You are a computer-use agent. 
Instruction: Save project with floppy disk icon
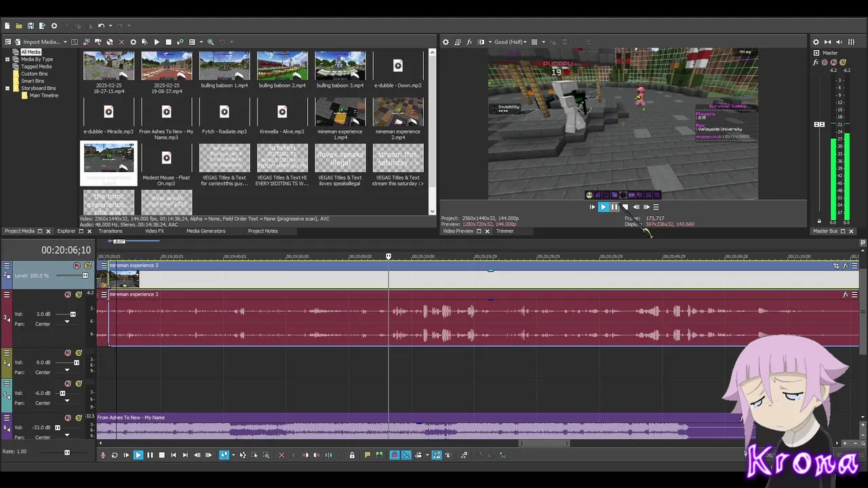[x=31, y=26]
